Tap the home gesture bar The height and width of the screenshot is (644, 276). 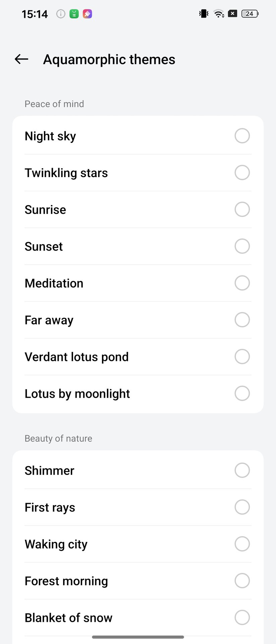point(138,637)
